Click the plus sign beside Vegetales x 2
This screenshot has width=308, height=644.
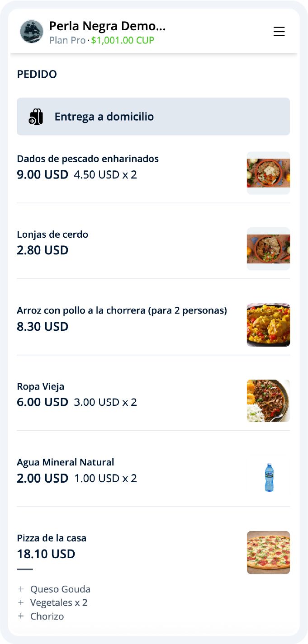tap(20, 602)
